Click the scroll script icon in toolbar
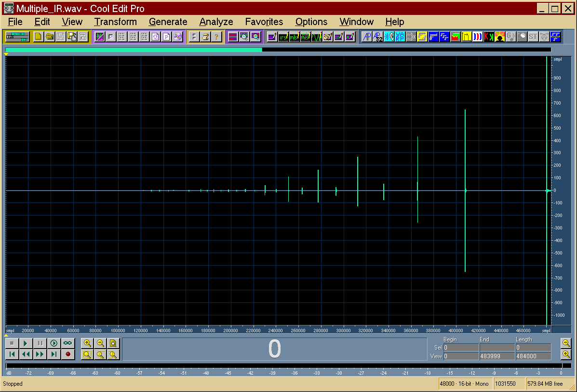 tap(205, 37)
